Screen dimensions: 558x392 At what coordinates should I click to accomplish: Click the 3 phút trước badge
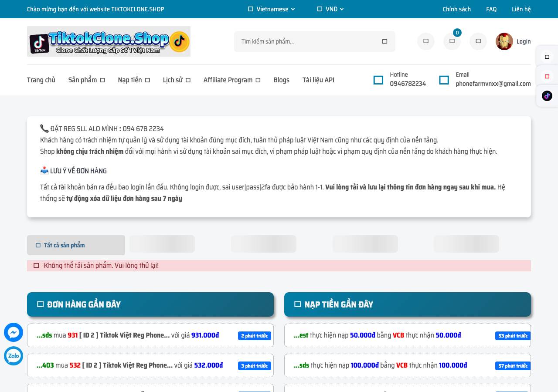pos(255,366)
